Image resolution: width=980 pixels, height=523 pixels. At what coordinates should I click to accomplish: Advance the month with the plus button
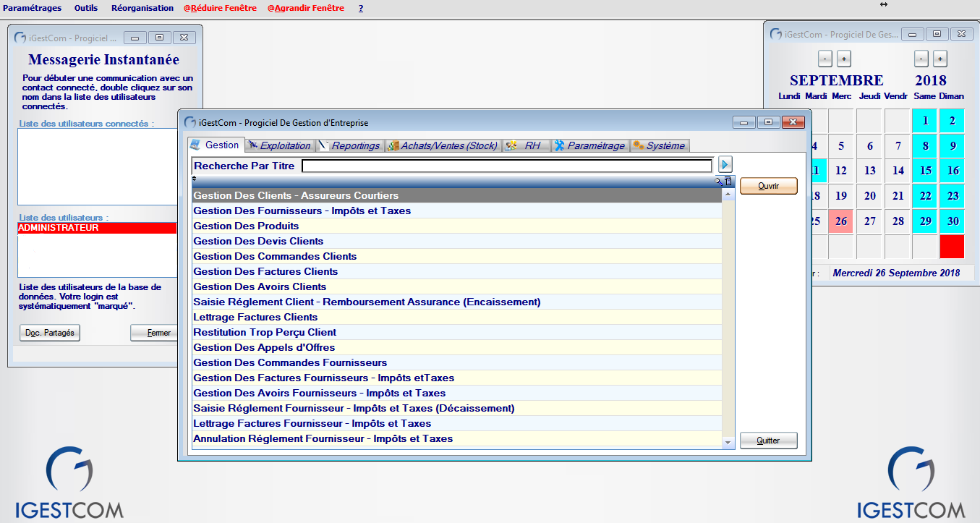[x=844, y=59]
